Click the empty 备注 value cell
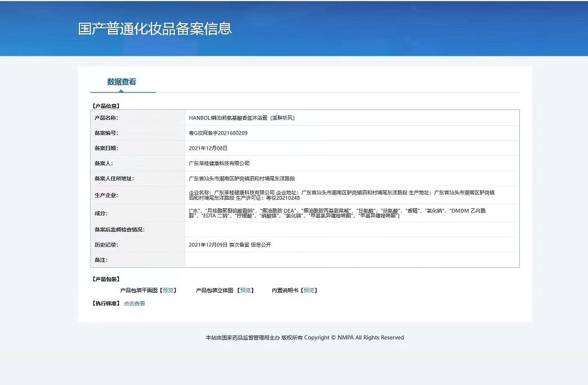This screenshot has height=385, width=588. pyautogui.click(x=352, y=260)
